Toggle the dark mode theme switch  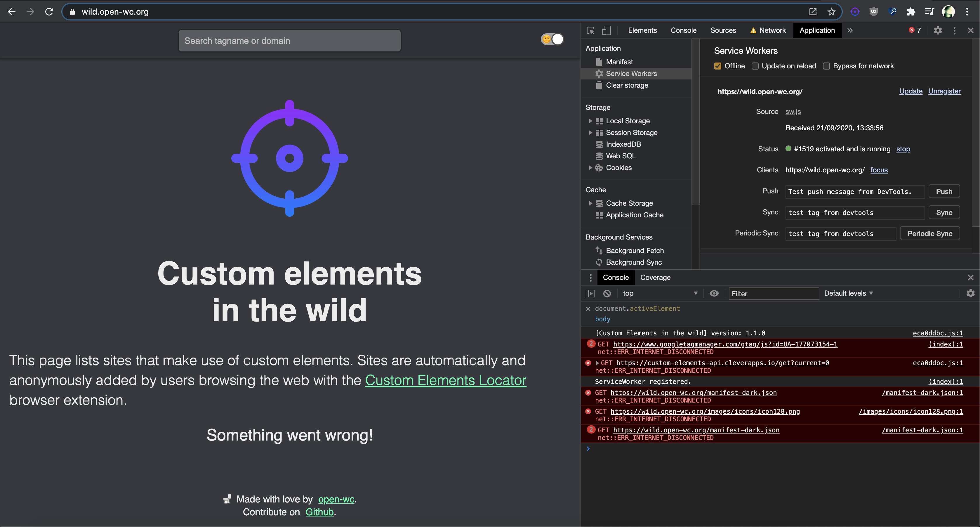pyautogui.click(x=552, y=39)
